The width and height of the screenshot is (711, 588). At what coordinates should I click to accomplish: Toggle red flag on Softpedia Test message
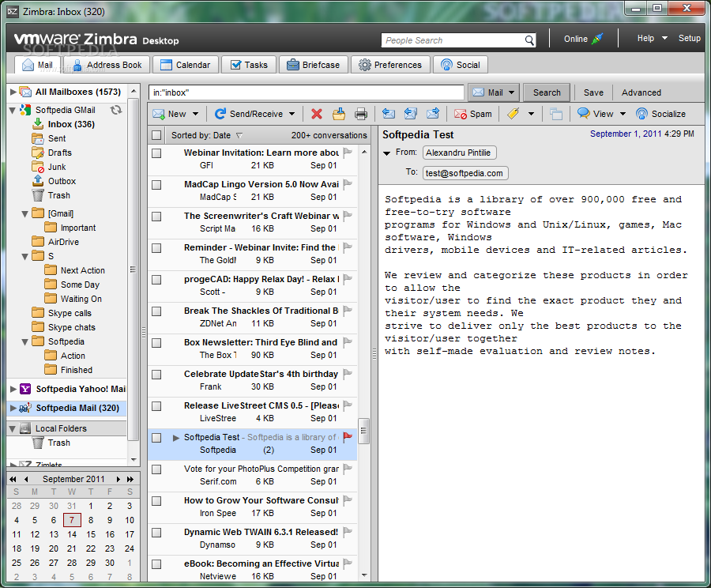tap(348, 437)
